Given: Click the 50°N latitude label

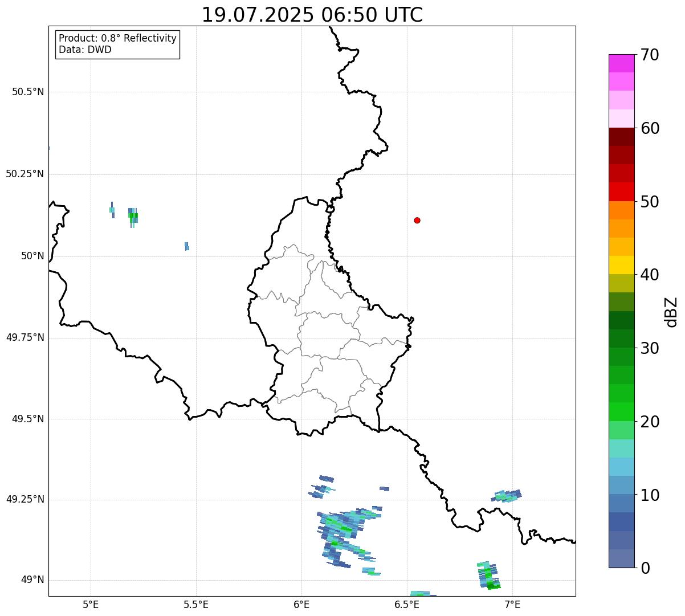Looking at the screenshot, I should 32,256.
